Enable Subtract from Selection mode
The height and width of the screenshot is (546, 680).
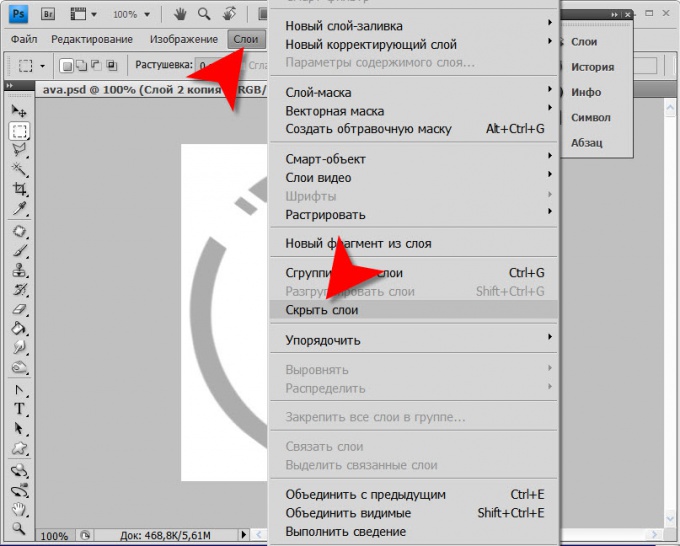tap(96, 65)
